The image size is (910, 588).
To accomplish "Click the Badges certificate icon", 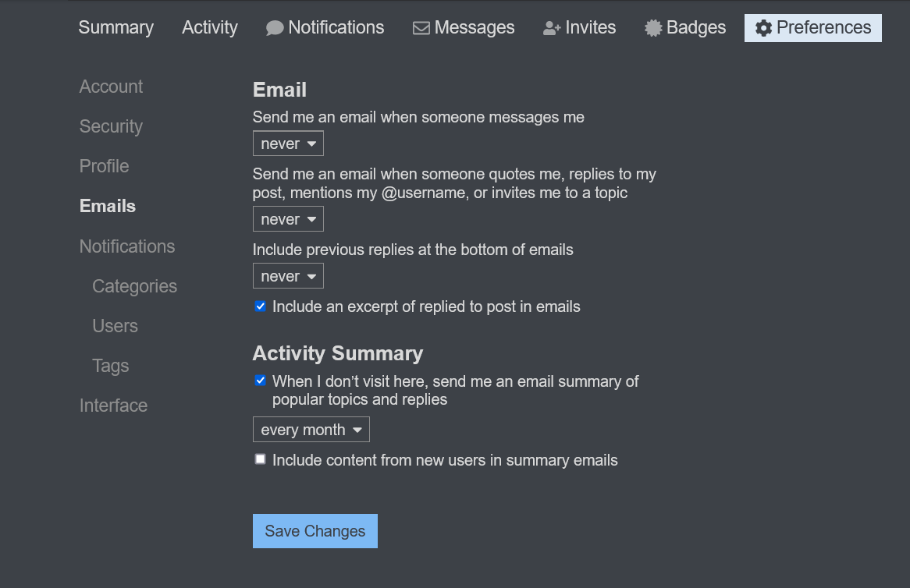I will (x=653, y=28).
